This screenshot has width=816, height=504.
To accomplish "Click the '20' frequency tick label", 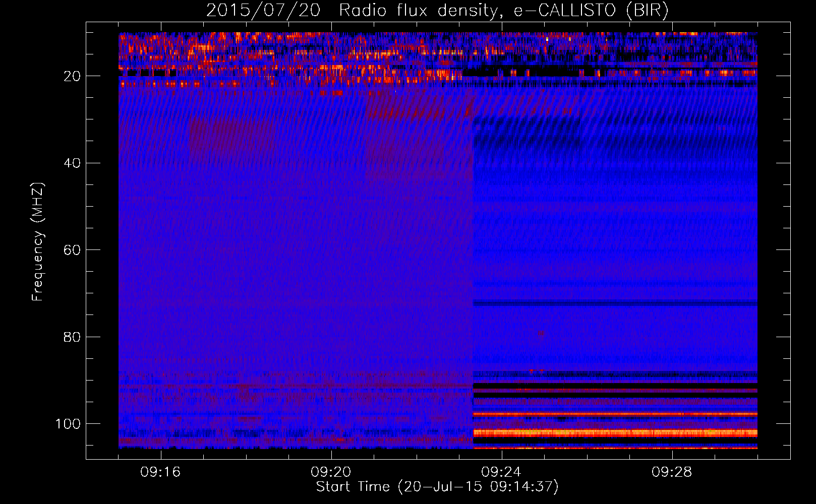I will coord(73,76).
